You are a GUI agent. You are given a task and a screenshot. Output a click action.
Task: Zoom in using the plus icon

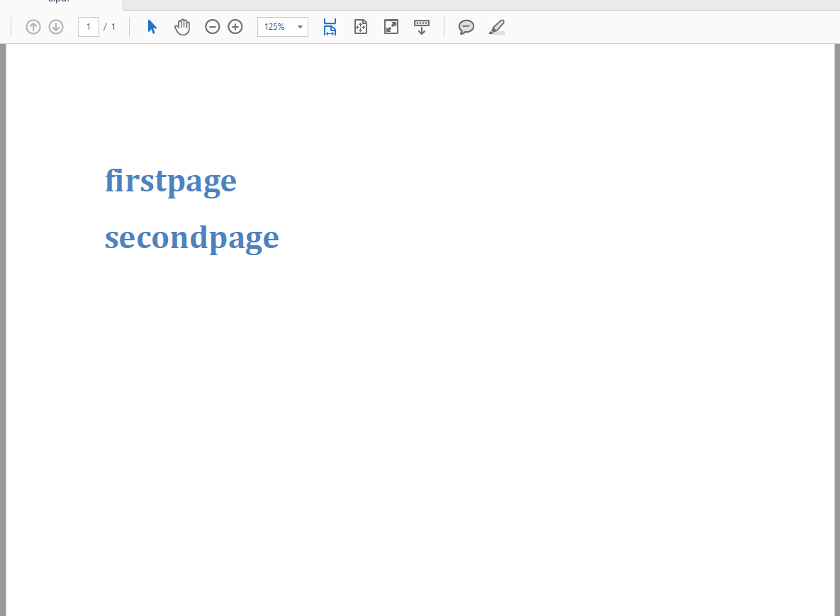point(235,27)
